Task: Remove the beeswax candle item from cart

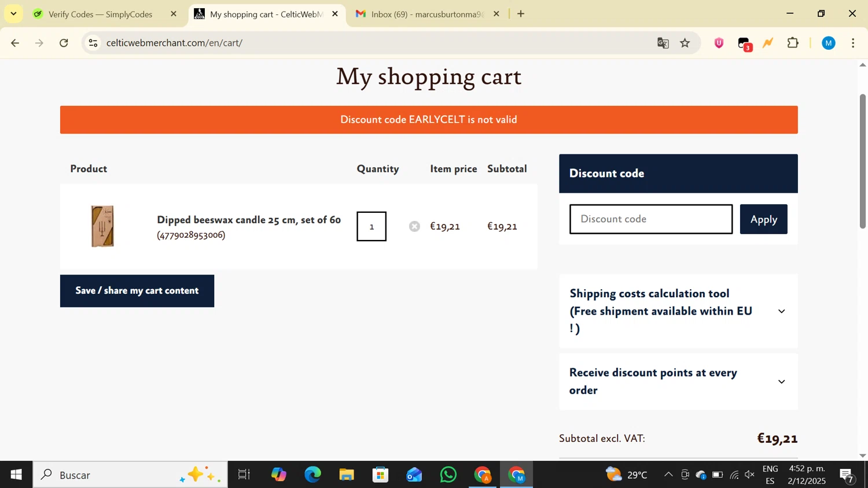Action: 414,227
